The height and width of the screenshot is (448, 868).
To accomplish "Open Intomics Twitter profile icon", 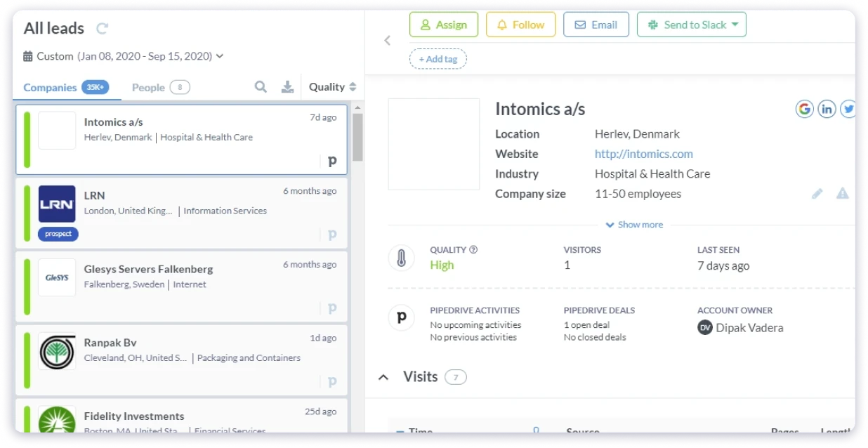I will (x=848, y=109).
